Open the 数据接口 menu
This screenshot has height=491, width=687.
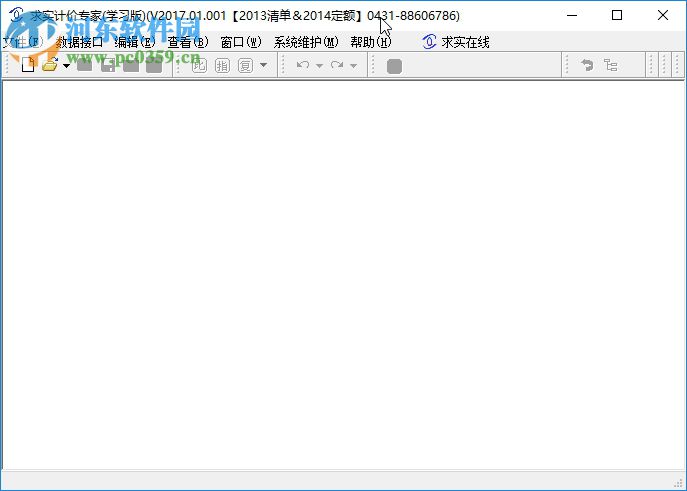click(x=79, y=42)
